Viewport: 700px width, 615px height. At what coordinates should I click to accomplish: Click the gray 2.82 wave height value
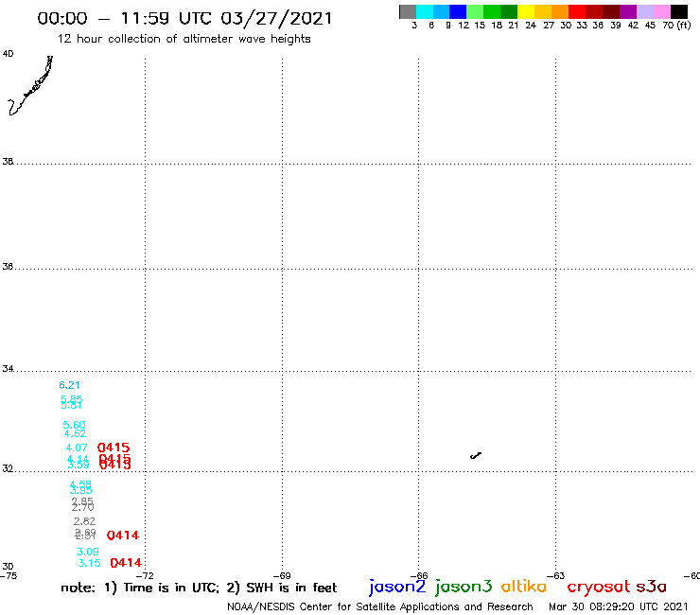pos(84,521)
